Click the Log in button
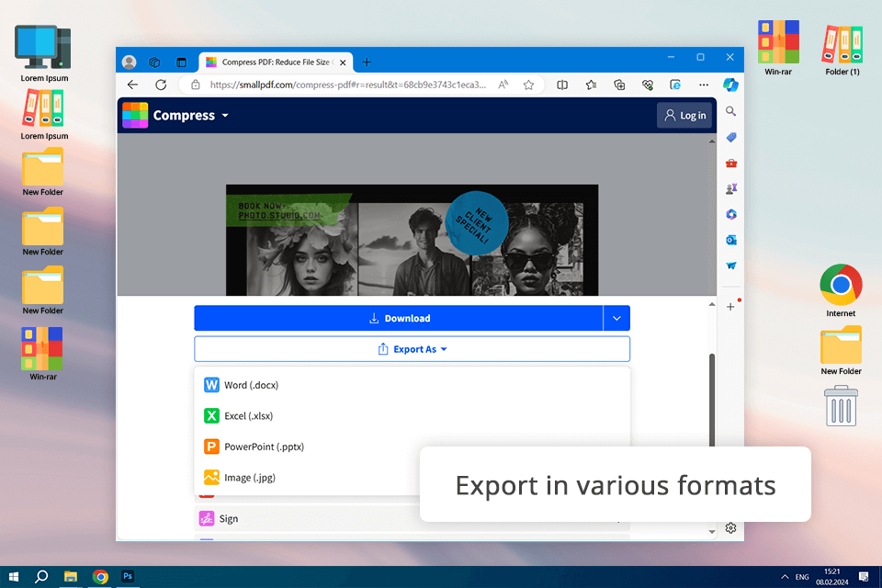The height and width of the screenshot is (588, 882). pos(684,116)
